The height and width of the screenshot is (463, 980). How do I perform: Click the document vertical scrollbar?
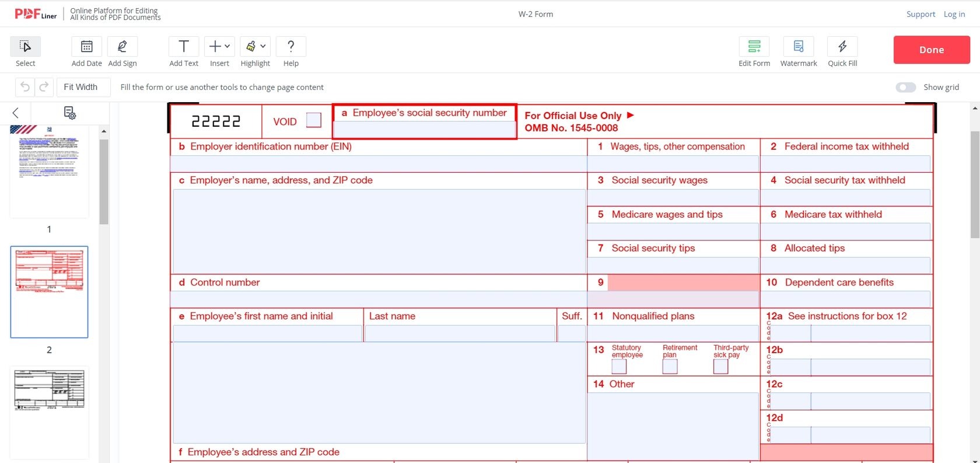tap(975, 184)
